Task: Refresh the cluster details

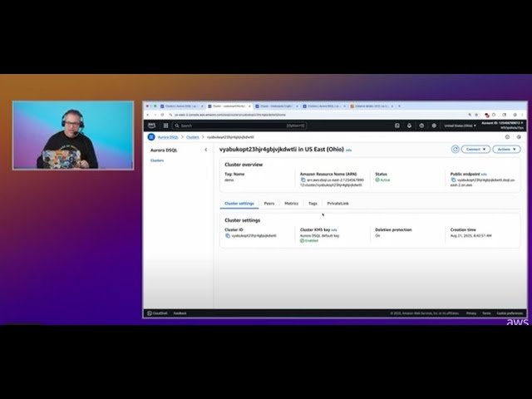Action: 455,150
